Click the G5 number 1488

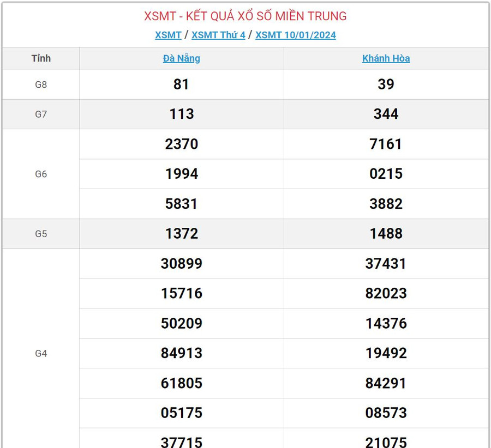pyautogui.click(x=386, y=234)
